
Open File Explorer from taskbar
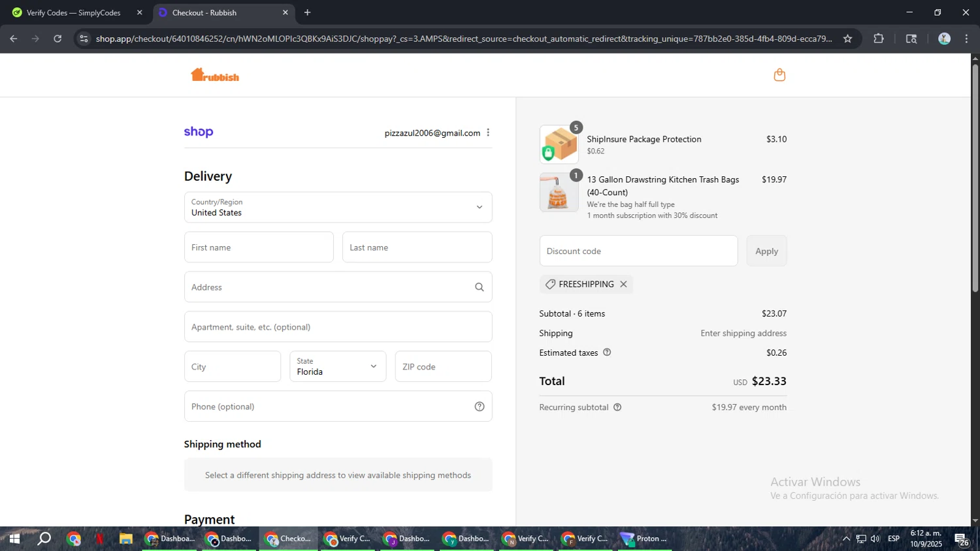pos(125,539)
